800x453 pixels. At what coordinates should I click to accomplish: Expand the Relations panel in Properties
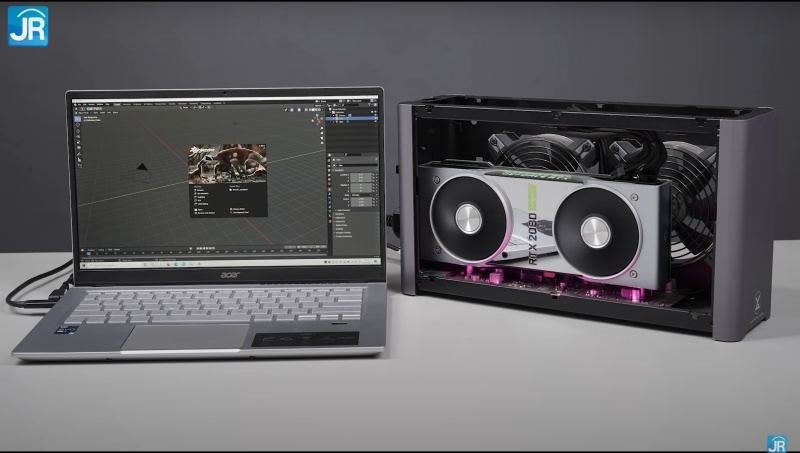pos(339,214)
